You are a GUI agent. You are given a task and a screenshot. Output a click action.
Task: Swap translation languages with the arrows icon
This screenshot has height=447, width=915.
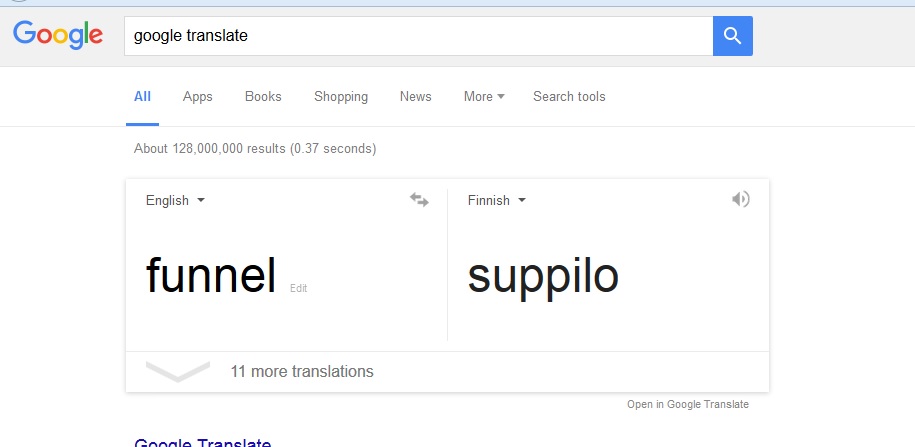[419, 200]
